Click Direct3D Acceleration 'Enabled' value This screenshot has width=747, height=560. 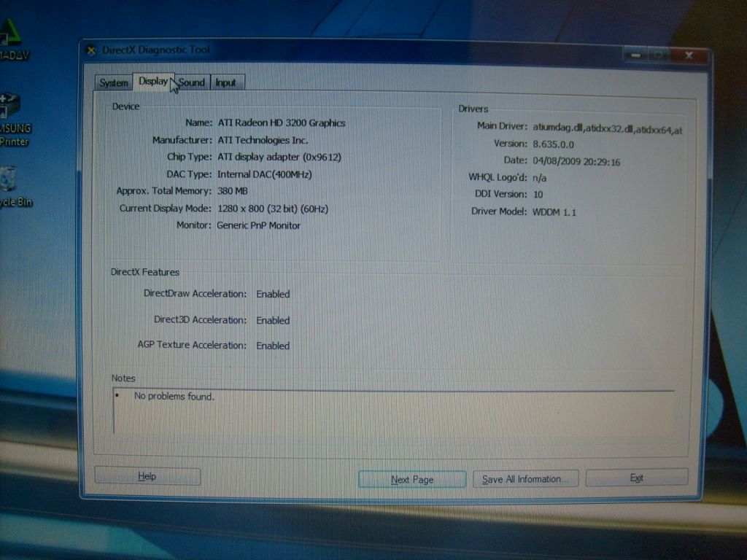click(273, 321)
